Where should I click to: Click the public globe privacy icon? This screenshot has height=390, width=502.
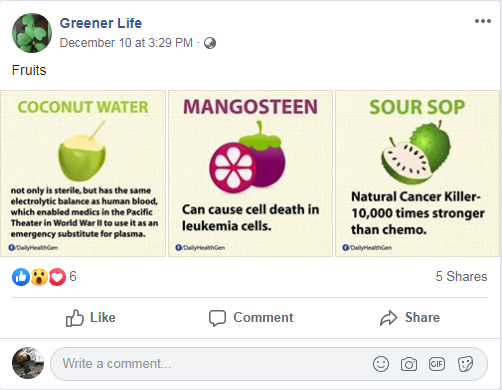[210, 43]
